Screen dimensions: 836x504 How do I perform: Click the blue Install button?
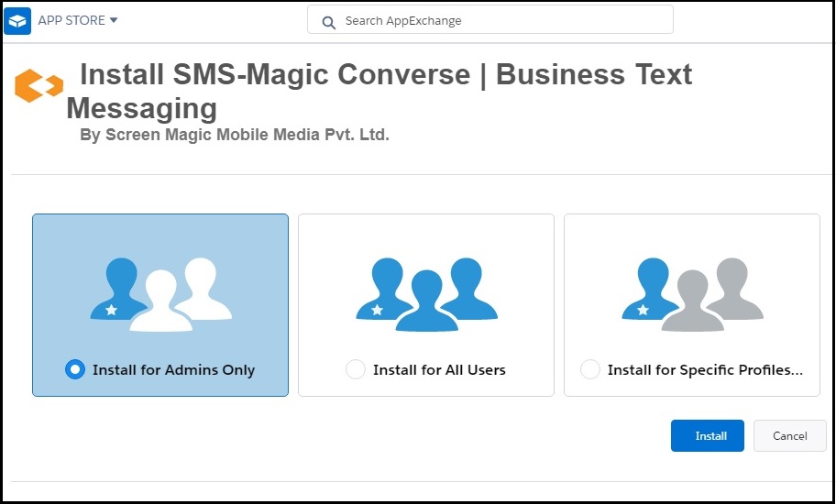(x=708, y=436)
